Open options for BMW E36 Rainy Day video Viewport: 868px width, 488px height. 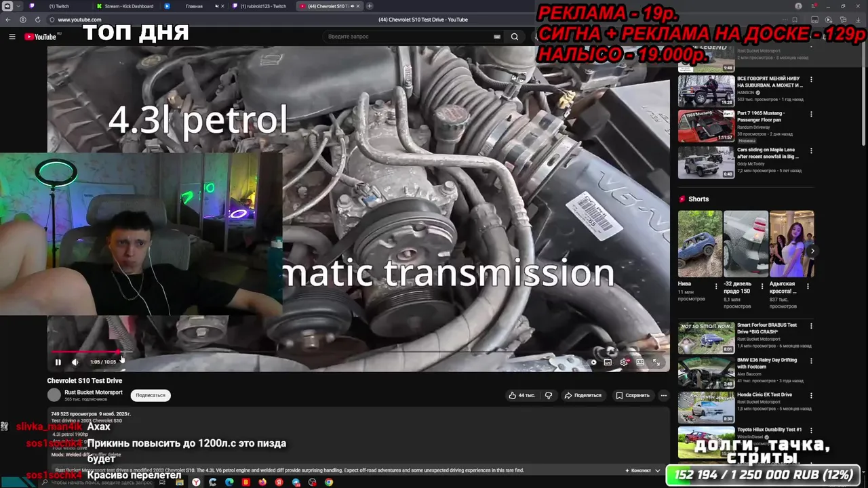point(811,362)
